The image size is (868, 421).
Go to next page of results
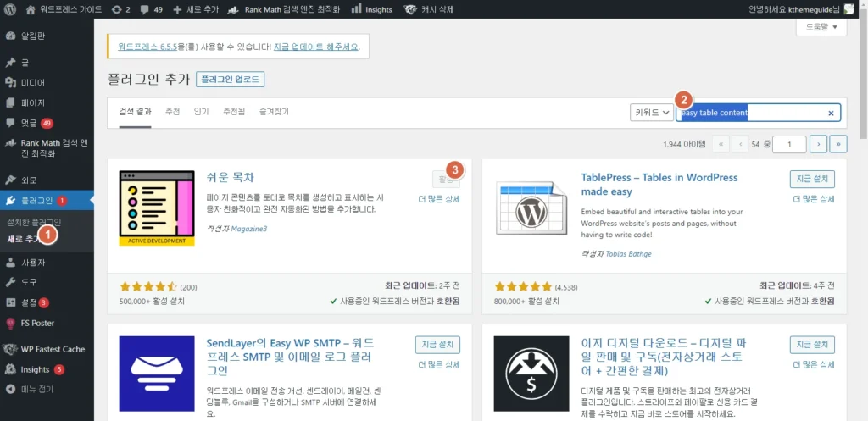[818, 144]
